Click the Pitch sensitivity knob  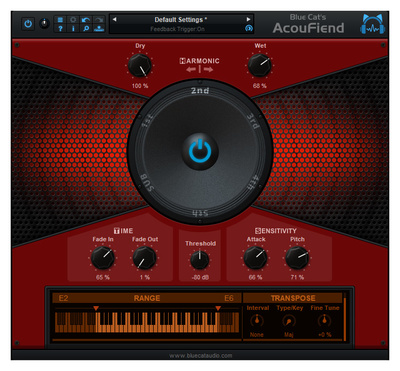coord(297,258)
